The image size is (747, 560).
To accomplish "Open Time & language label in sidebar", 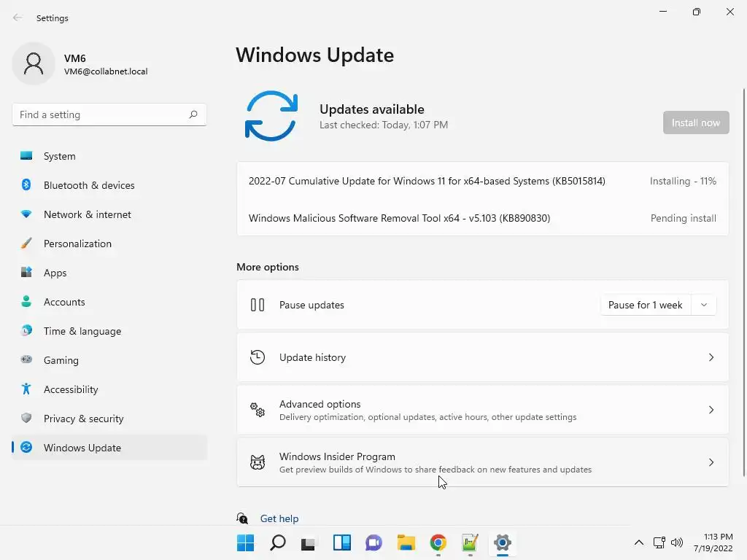I will point(82,331).
